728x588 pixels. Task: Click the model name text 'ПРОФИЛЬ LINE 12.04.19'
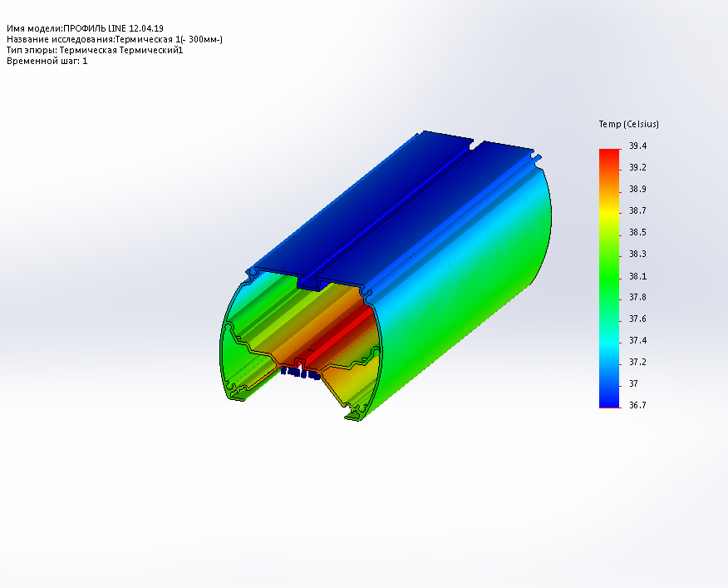(x=113, y=28)
